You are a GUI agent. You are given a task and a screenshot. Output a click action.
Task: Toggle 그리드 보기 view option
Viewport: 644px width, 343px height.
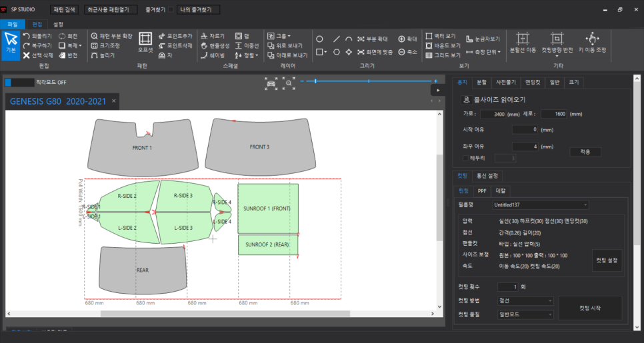[443, 55]
